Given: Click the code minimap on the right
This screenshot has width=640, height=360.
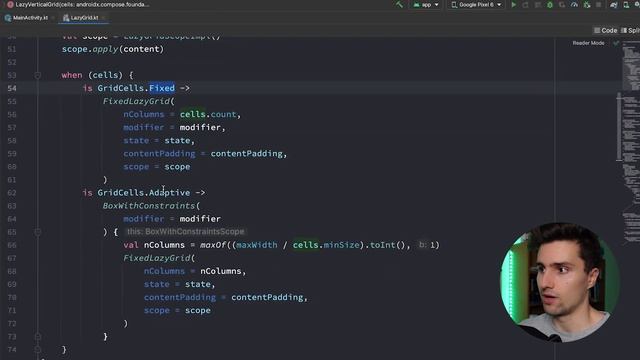Looking at the screenshot, I should click(x=631, y=143).
